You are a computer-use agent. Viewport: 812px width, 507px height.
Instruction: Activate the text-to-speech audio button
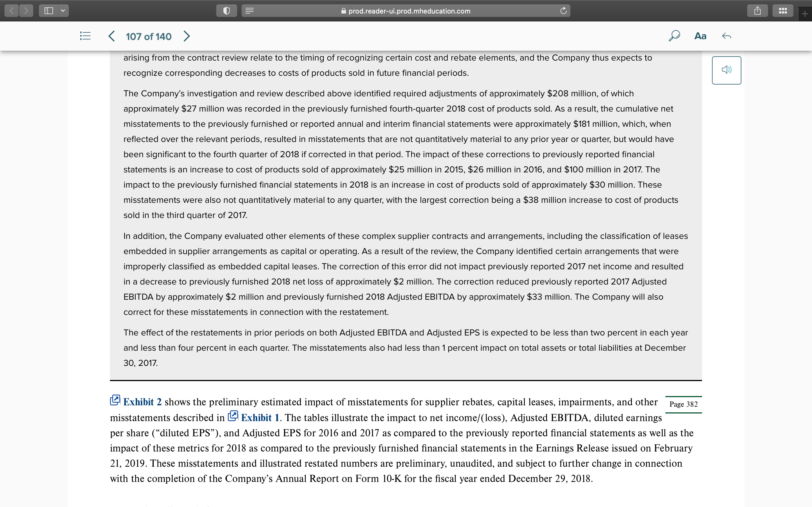[x=727, y=70]
